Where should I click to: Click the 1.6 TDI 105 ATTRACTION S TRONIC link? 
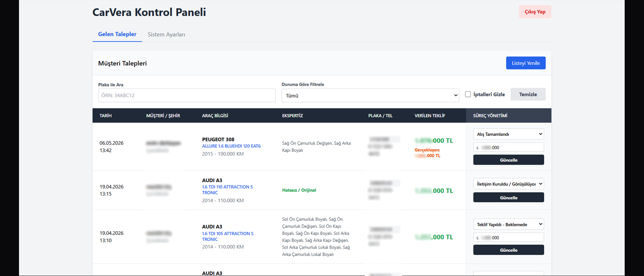tap(228, 236)
